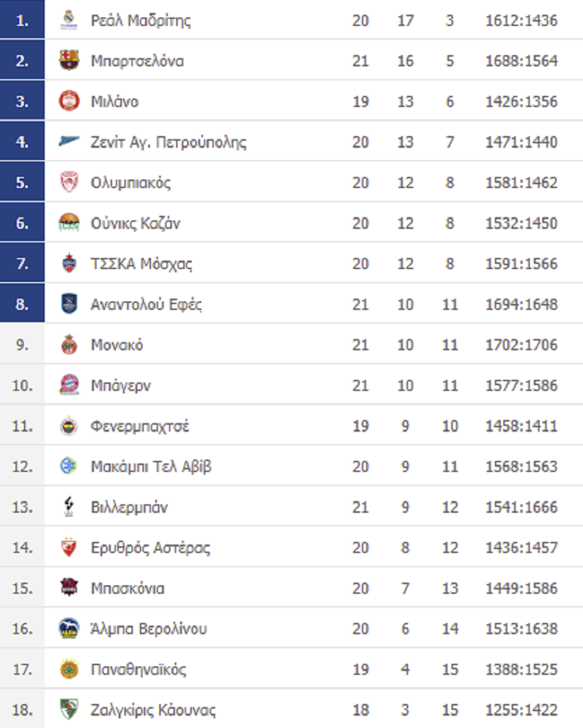Open the Μιλάνο team link
Viewport: 583px width, 728px height.
[115, 101]
